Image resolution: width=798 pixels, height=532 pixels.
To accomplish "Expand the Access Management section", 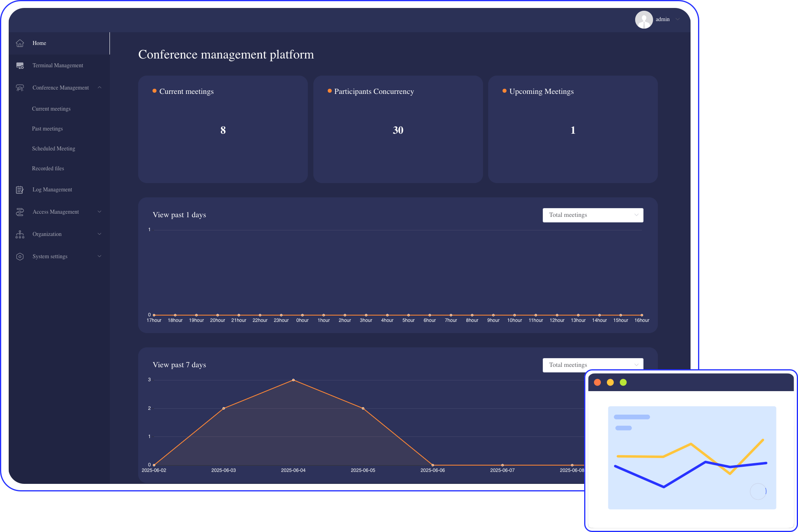I will click(99, 212).
